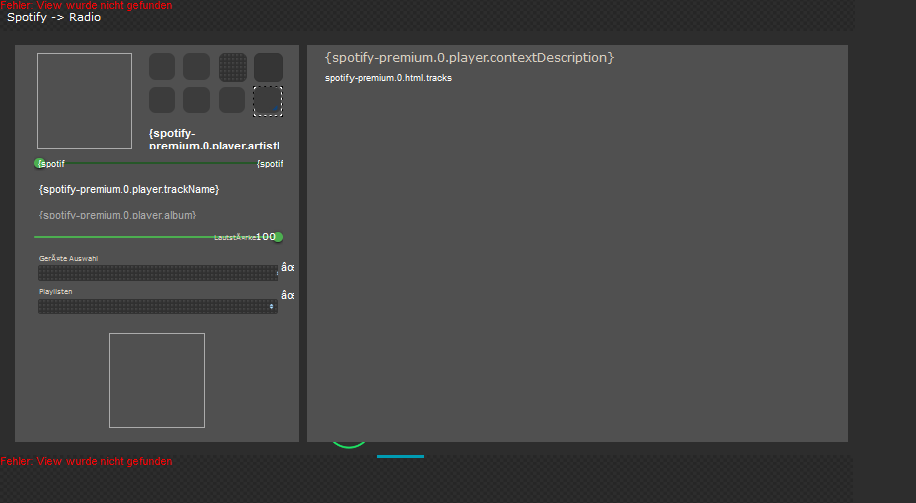
Task: Click the third blank button in the lower control row
Action: pos(232,101)
